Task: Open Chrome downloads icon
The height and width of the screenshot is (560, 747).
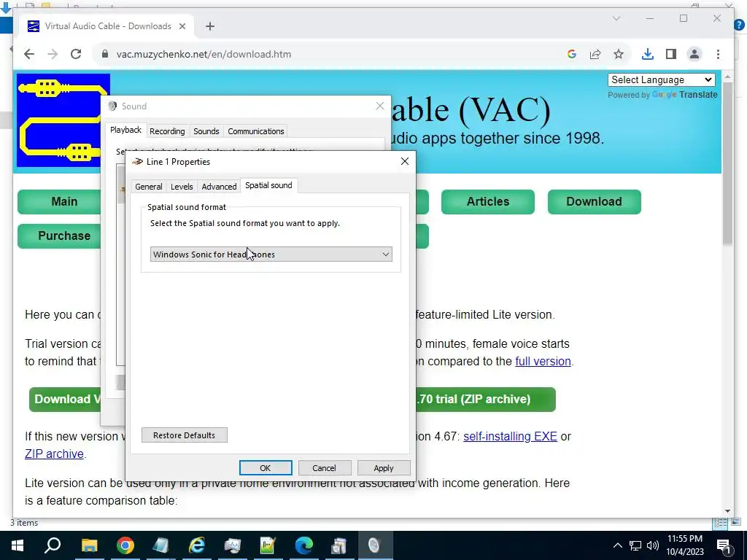Action: point(648,54)
